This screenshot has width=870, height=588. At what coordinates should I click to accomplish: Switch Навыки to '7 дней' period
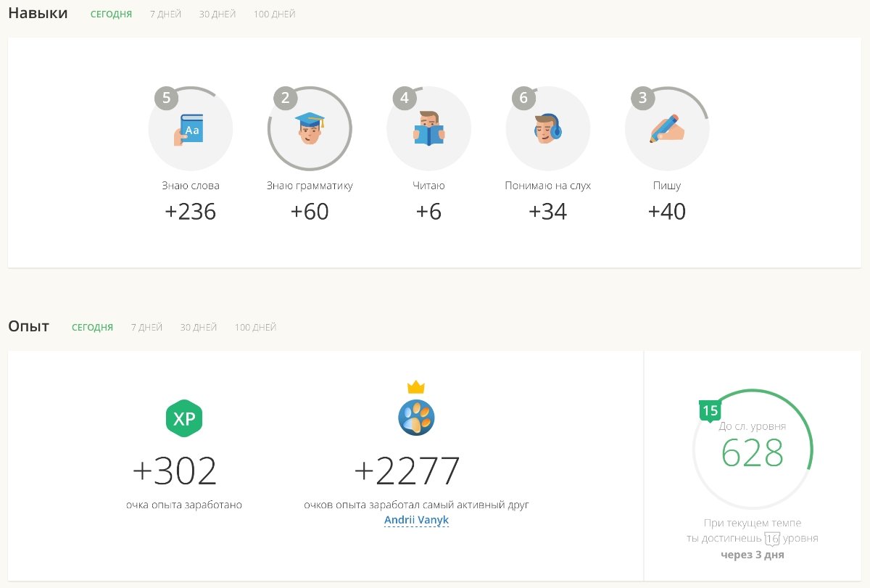(x=165, y=15)
